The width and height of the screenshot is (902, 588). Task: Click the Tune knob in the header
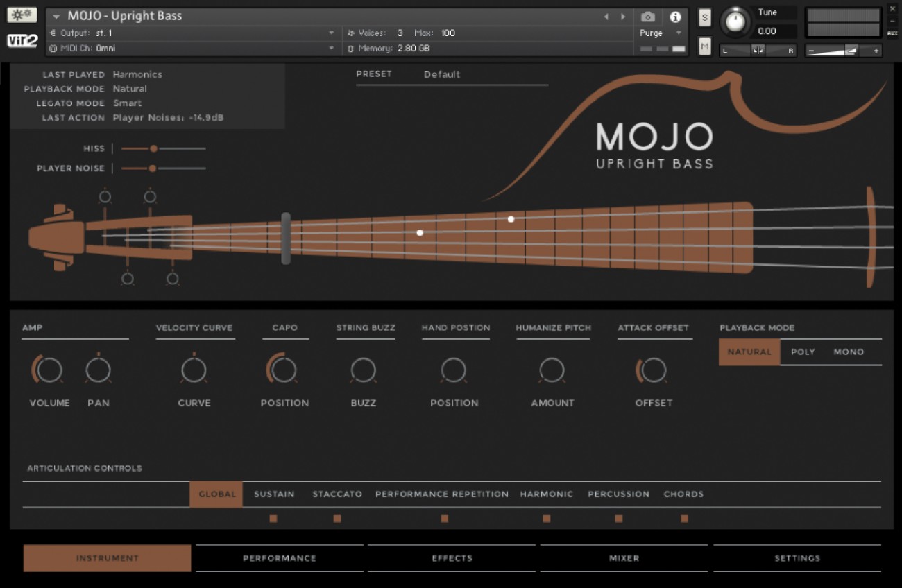click(x=735, y=21)
